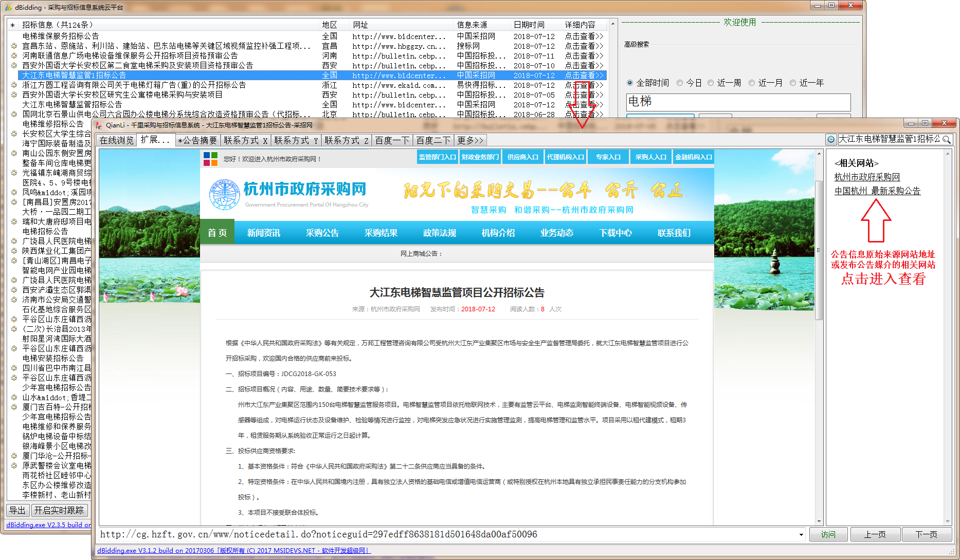Viewport: 960px width, 560px height.
Task: Choose the 近一月 radio option
Action: [x=752, y=83]
